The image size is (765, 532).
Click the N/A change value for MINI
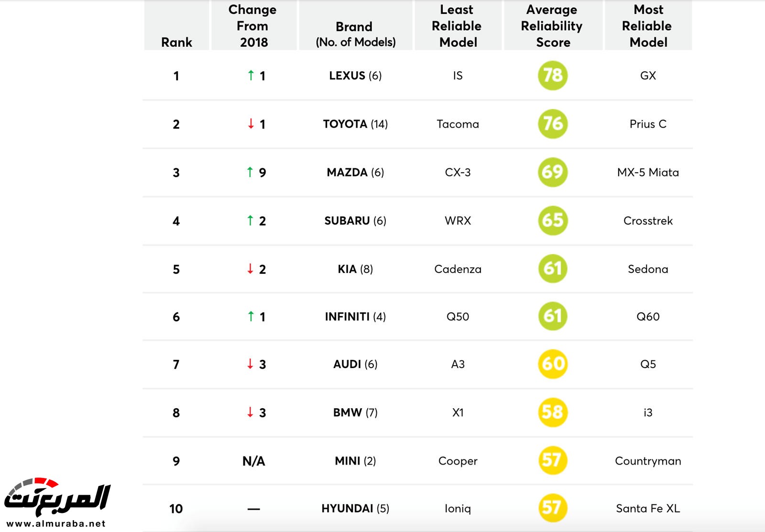tap(253, 461)
